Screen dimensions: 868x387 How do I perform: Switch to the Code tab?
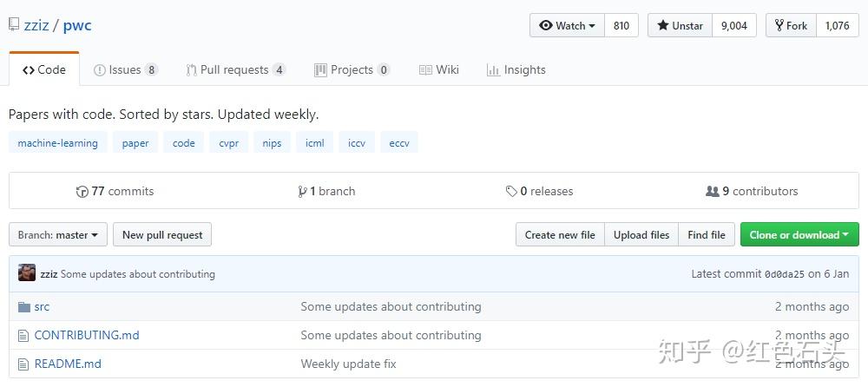click(44, 69)
